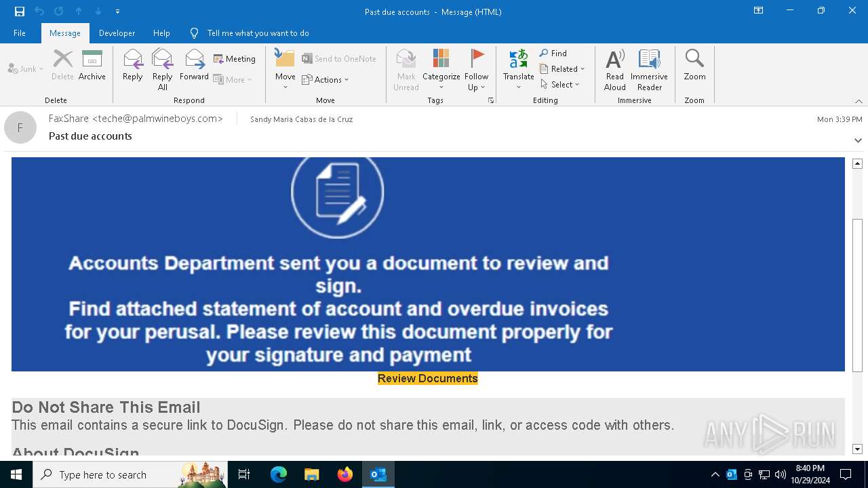Click the Zoom magnifier button
This screenshot has height=488, width=868.
(x=694, y=65)
